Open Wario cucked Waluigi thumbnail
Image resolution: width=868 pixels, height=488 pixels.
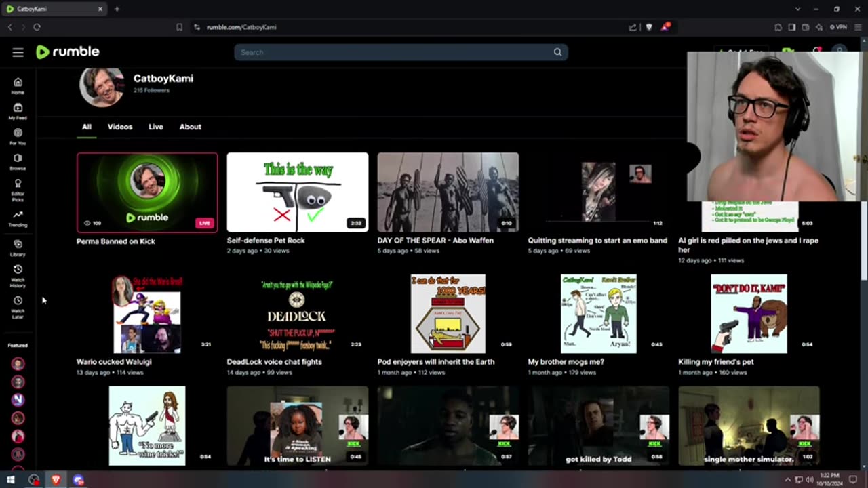147,314
